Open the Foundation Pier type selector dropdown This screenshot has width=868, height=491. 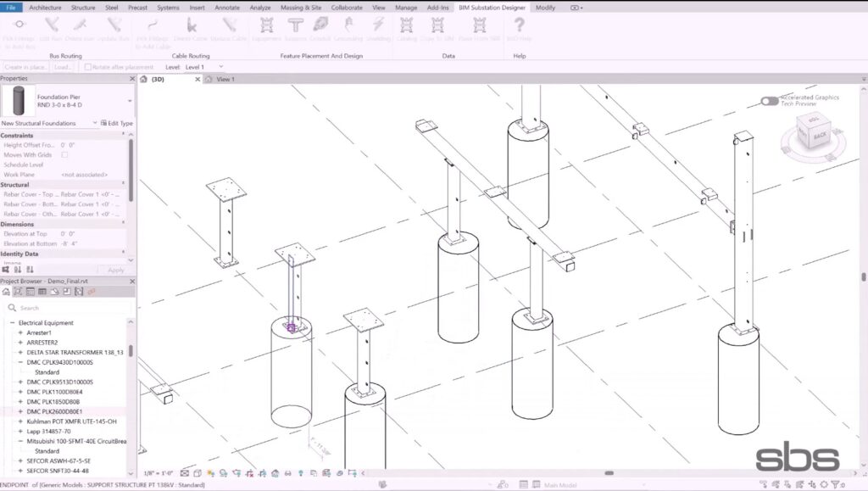click(x=130, y=101)
